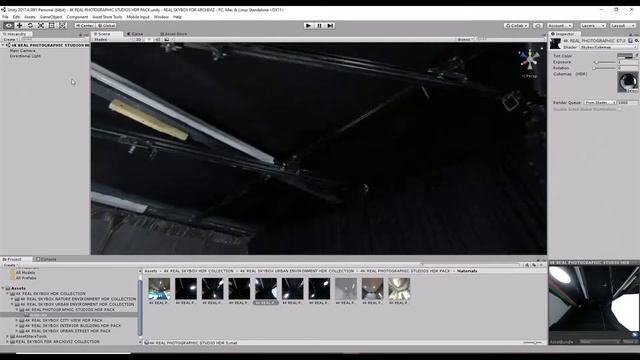Expand 4K REAL SKYBOX NATURE ENVIRONMENT folder

point(12,299)
